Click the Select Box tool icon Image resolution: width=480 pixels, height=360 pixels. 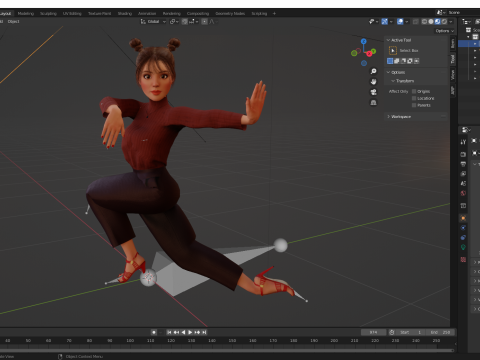(x=393, y=50)
